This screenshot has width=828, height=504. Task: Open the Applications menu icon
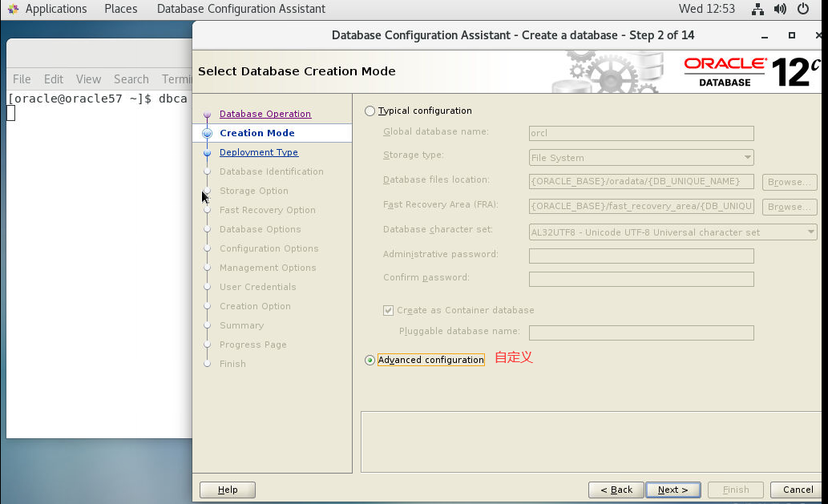point(13,9)
